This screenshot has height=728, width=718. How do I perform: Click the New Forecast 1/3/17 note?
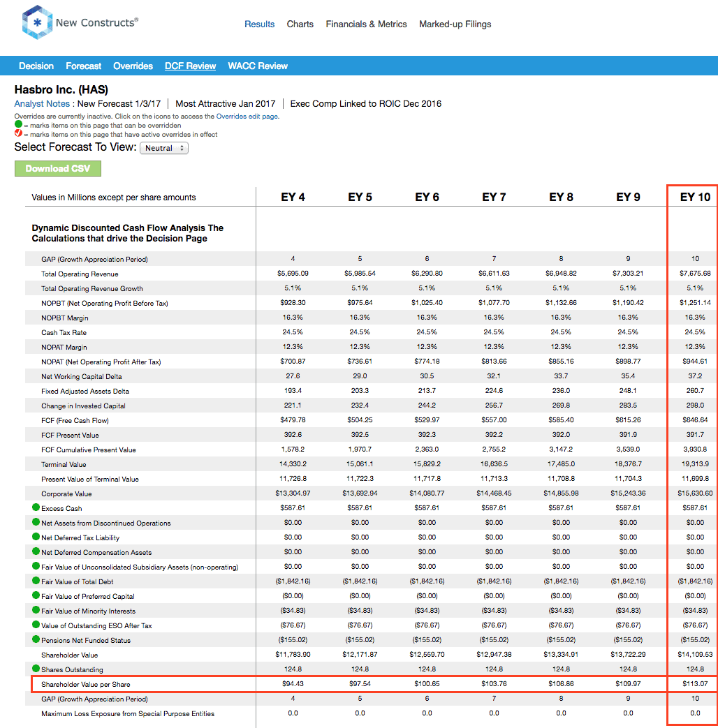[119, 103]
